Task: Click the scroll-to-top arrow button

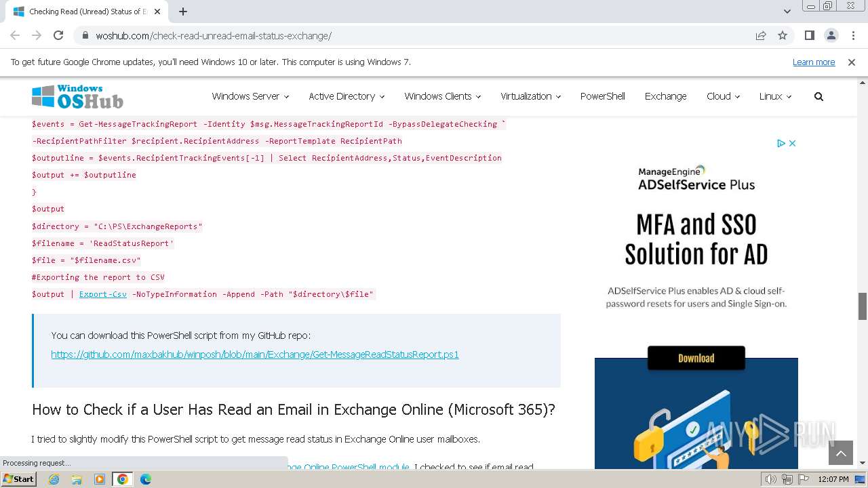Action: click(x=840, y=453)
